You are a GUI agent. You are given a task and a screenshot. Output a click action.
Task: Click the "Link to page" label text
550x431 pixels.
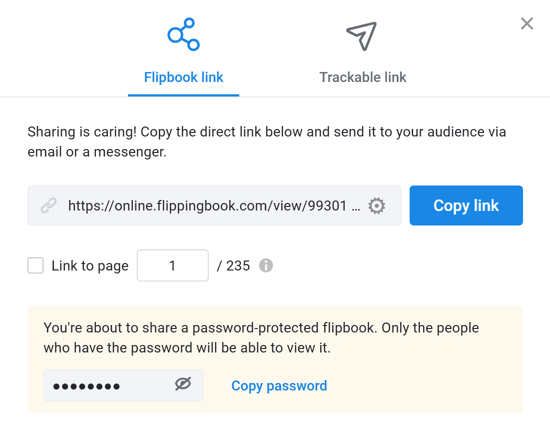[90, 266]
